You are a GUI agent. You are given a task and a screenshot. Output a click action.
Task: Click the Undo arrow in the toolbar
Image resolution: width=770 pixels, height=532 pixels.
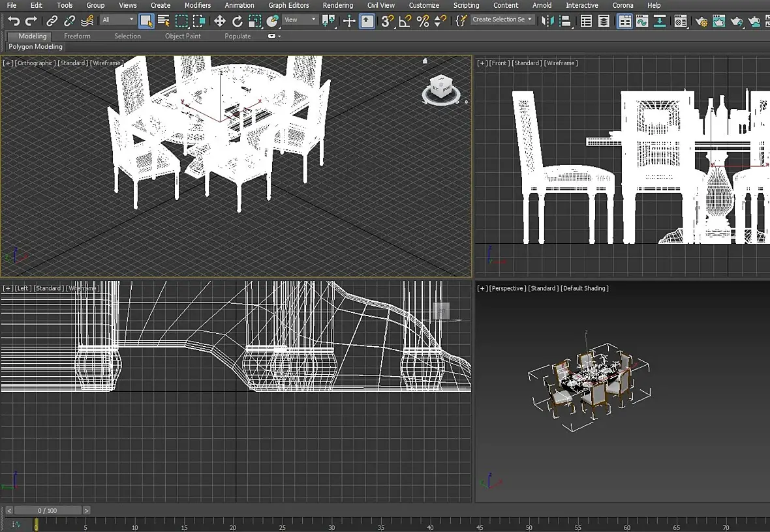tap(14, 21)
